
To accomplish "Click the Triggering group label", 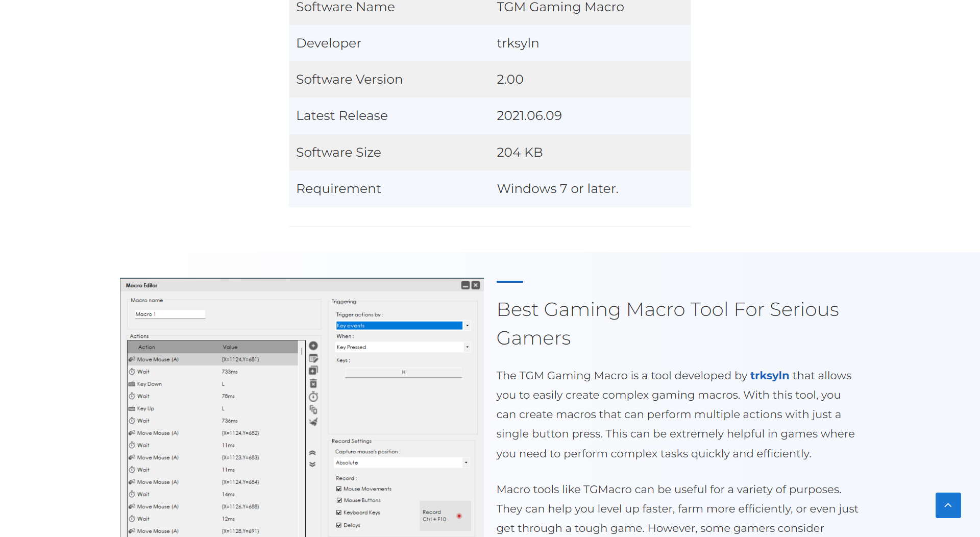I will tap(344, 302).
